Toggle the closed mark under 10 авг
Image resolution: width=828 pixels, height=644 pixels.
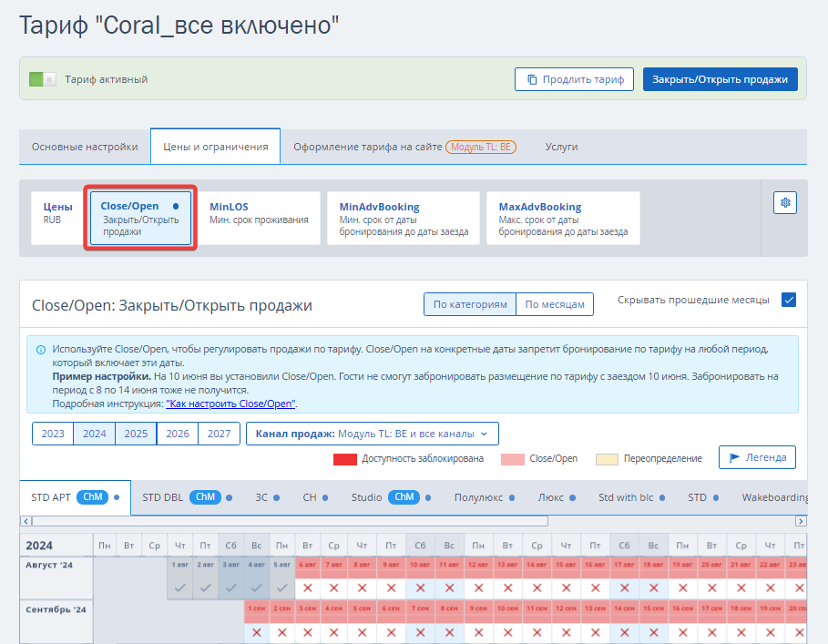pyautogui.click(x=420, y=588)
